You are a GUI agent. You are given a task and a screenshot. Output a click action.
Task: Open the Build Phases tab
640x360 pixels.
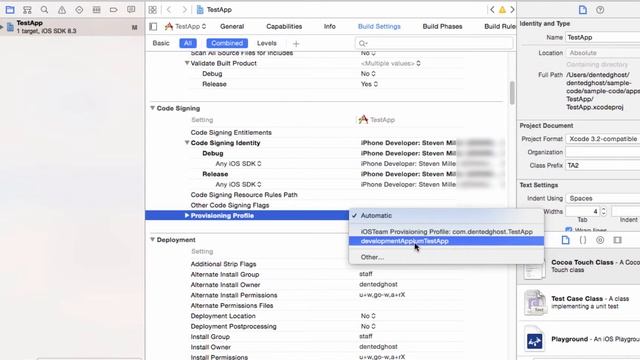pyautogui.click(x=442, y=27)
